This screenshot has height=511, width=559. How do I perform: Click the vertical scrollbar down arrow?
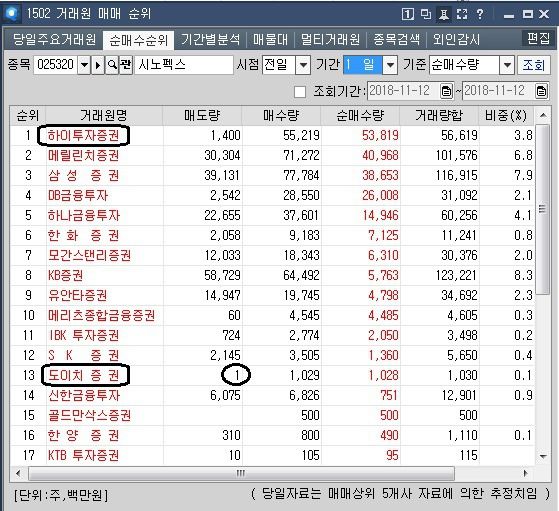coord(543,456)
